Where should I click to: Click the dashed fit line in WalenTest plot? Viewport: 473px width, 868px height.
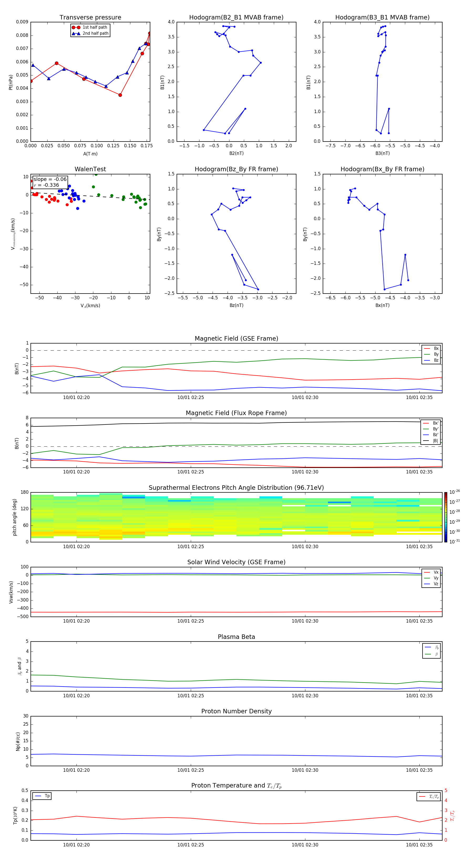[90, 196]
